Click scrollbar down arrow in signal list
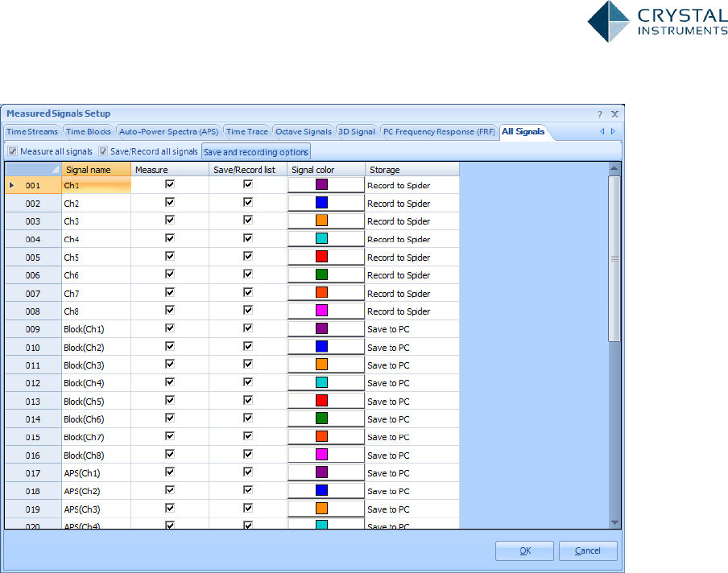The width and height of the screenshot is (728, 573). tap(614, 522)
